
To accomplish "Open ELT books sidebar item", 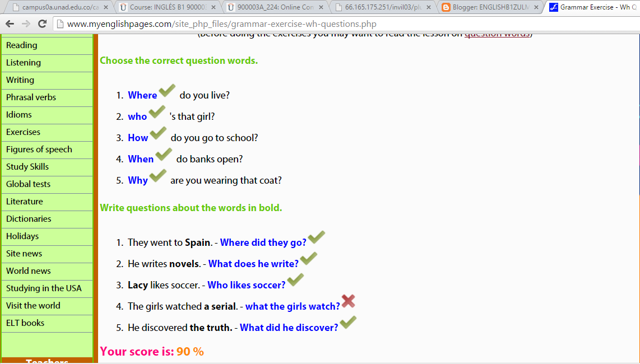I will tap(47, 323).
